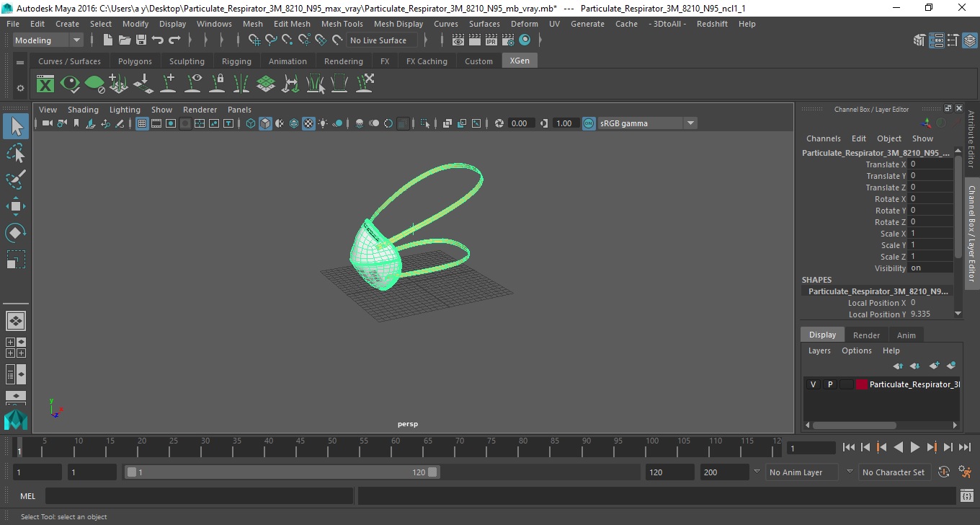Open the Redshift menu
Screen dimensions: 980x525
(x=712, y=24)
